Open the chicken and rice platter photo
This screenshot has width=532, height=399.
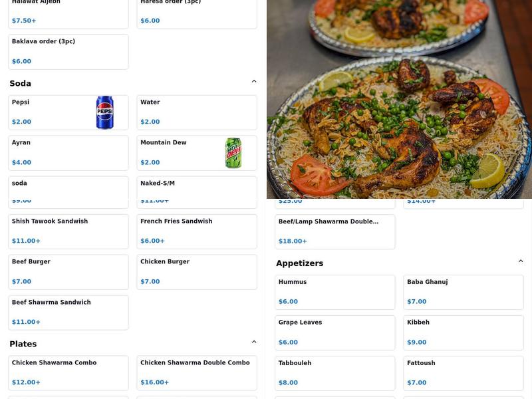[x=399, y=100]
